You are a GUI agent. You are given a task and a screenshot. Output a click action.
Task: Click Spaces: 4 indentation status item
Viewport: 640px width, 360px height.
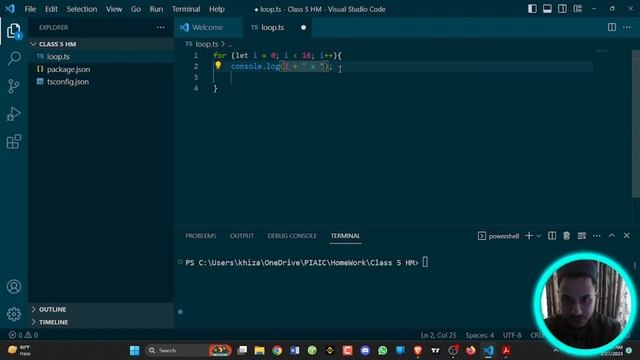[480, 335]
